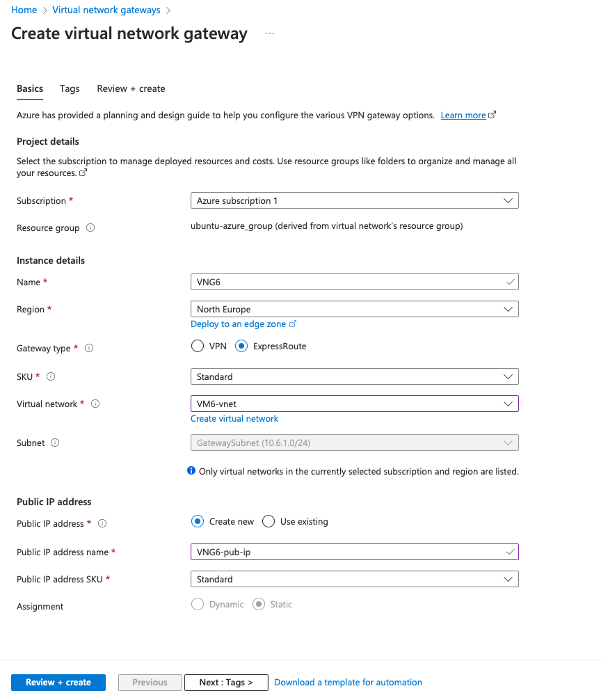The width and height of the screenshot is (601, 700).
Task: Click the Create virtual network gateway title
Action: click(129, 33)
